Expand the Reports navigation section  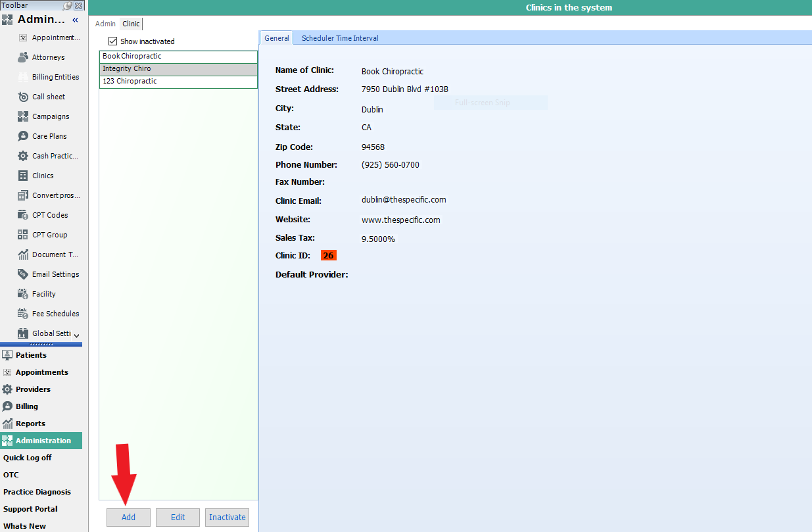[x=30, y=423]
